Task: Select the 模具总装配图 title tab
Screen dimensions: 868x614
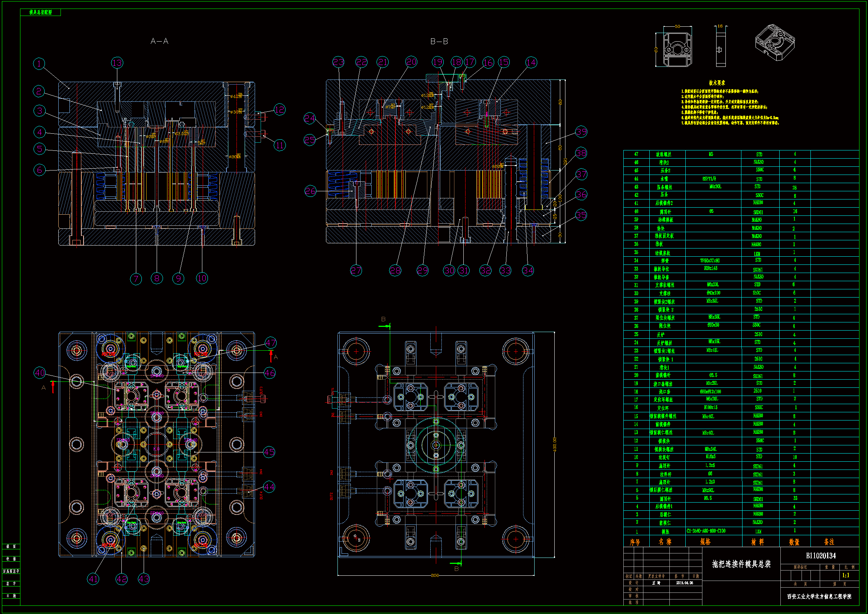Action: point(40,13)
